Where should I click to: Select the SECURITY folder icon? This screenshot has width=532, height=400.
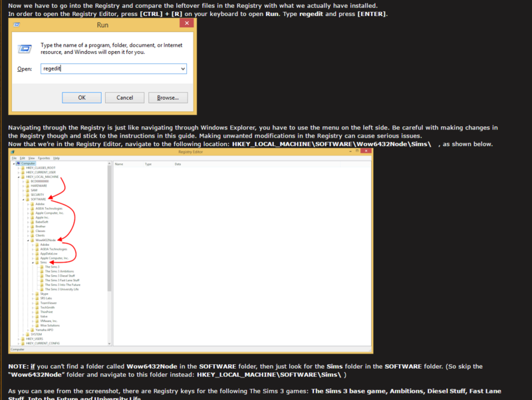coord(28,195)
